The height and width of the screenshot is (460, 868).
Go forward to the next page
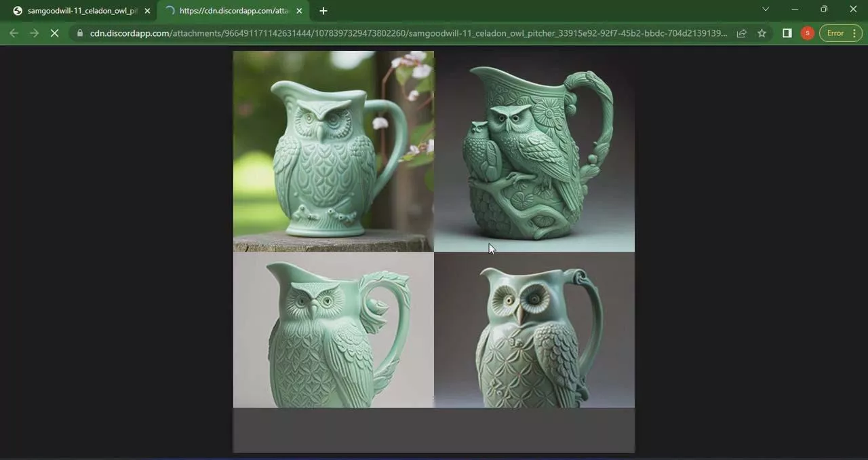point(34,33)
